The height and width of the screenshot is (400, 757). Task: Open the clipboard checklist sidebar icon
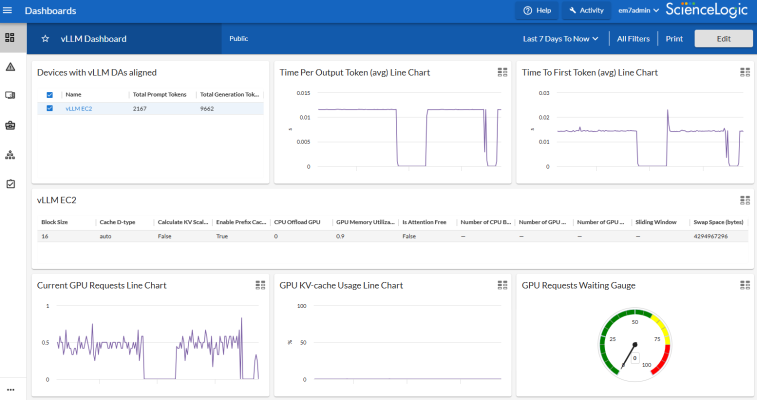point(10,184)
